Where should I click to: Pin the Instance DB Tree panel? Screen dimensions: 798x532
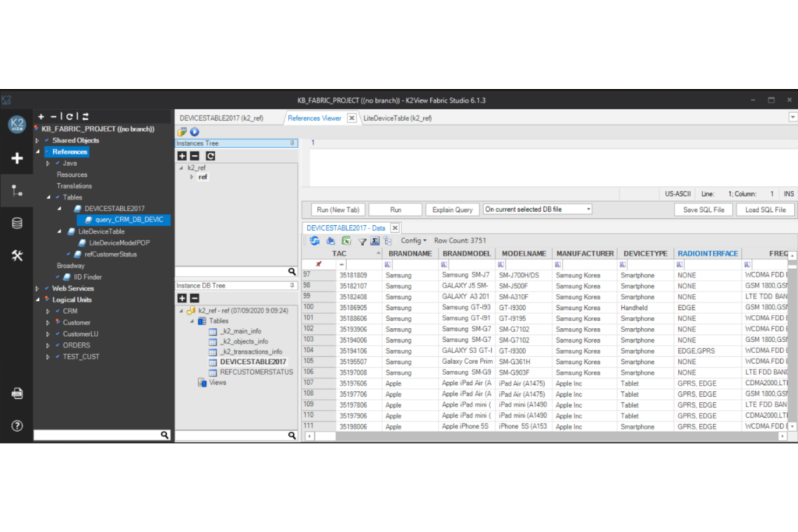pyautogui.click(x=292, y=286)
